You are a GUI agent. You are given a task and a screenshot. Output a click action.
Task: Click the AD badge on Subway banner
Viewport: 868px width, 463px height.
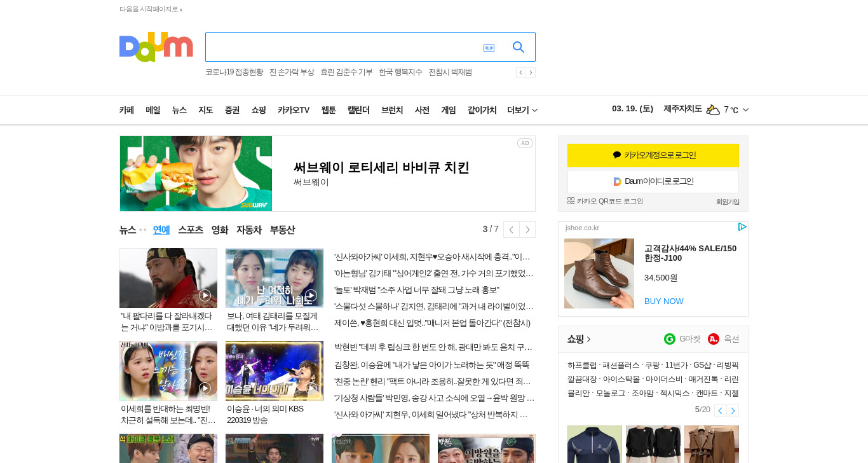tap(525, 143)
